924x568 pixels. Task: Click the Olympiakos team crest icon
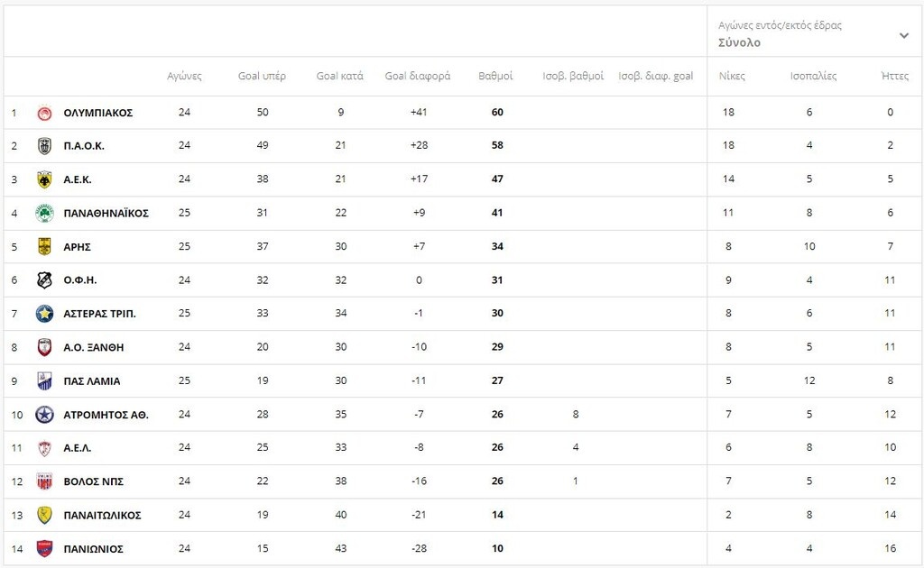pos(44,113)
